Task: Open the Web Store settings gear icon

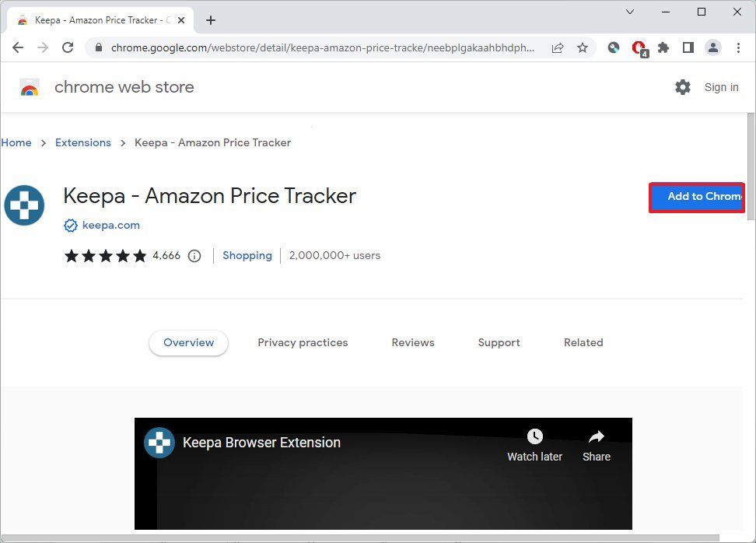Action: tap(682, 87)
